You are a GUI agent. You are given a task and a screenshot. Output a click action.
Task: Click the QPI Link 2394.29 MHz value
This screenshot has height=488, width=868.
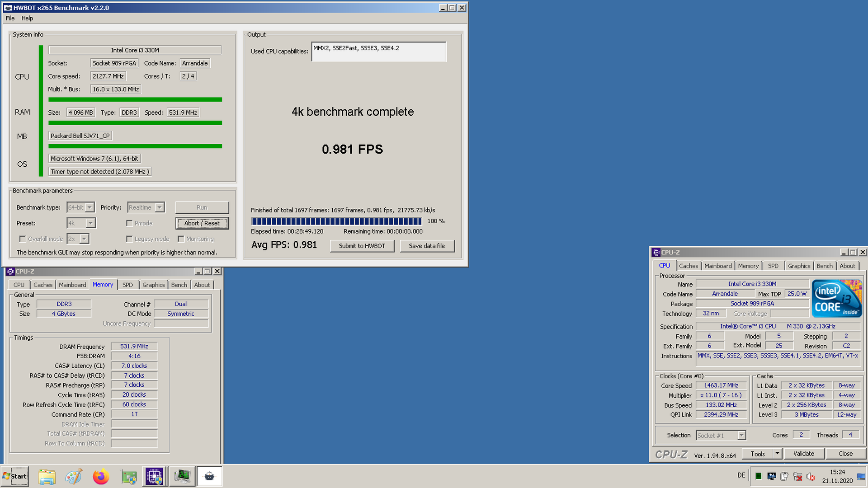click(721, 414)
